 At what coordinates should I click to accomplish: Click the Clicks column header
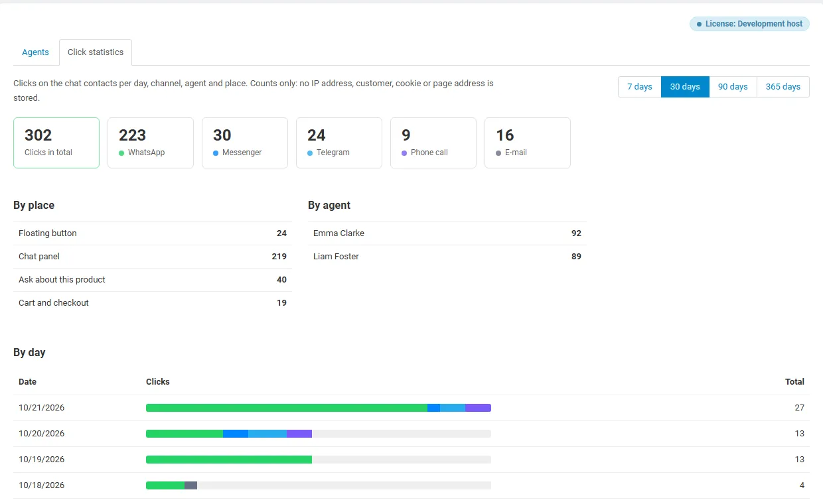click(x=158, y=382)
